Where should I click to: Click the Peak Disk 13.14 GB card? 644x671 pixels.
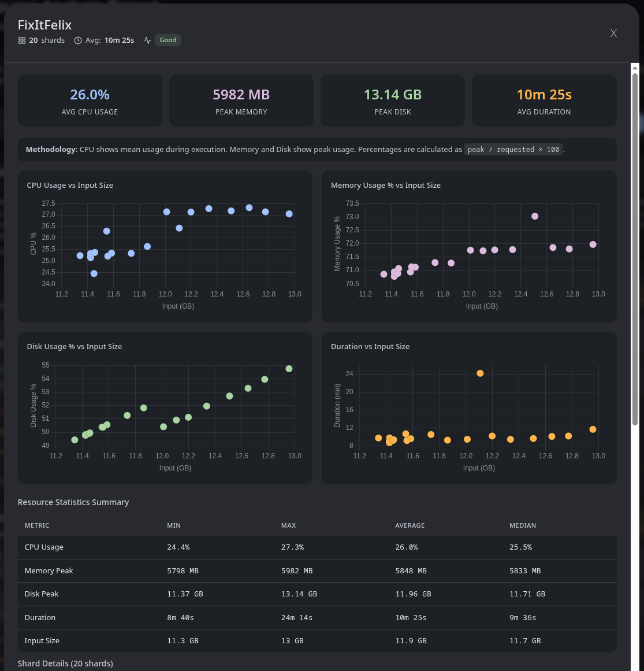[393, 101]
